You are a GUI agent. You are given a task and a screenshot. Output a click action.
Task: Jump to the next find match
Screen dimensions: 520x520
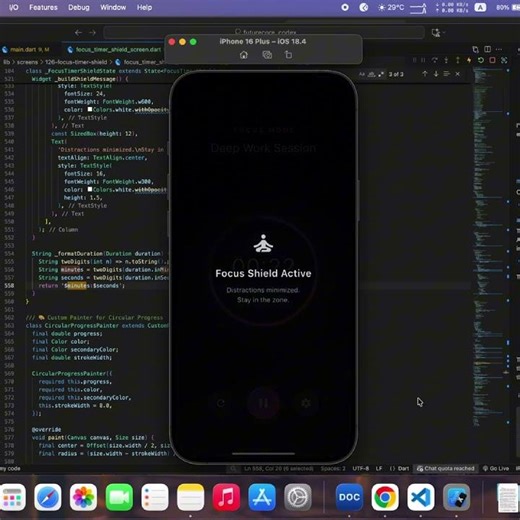click(436, 74)
